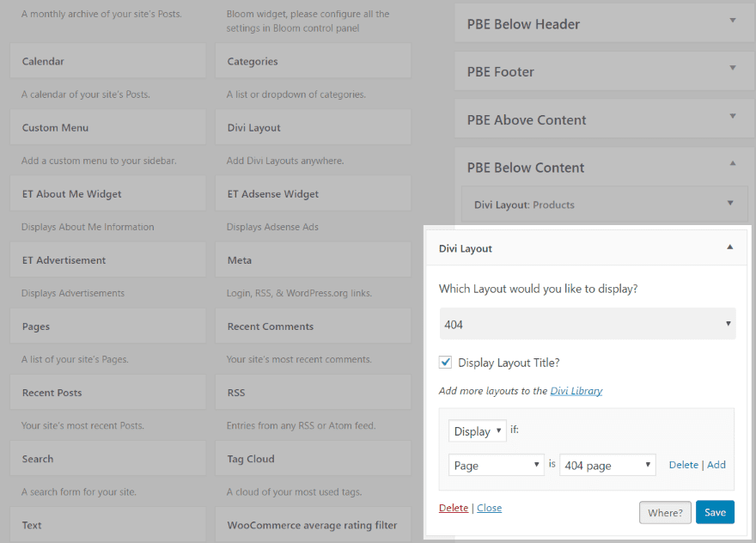The width and height of the screenshot is (756, 543).
Task: Click the Save button
Action: (x=715, y=512)
